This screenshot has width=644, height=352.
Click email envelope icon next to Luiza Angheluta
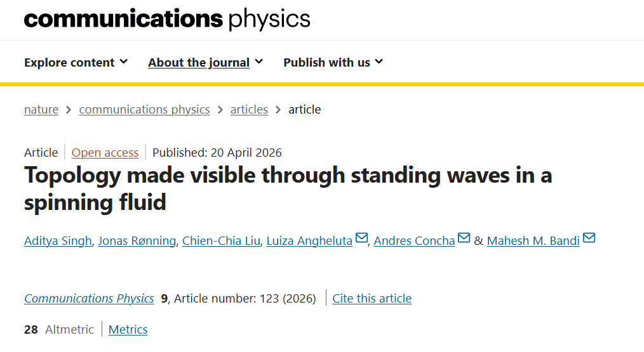(361, 238)
